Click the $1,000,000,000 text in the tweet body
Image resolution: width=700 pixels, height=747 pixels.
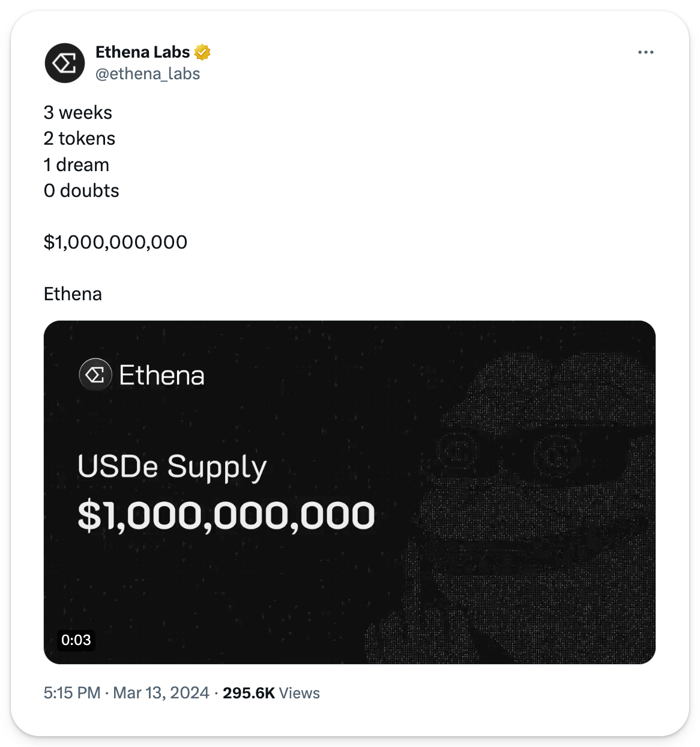[x=115, y=243]
